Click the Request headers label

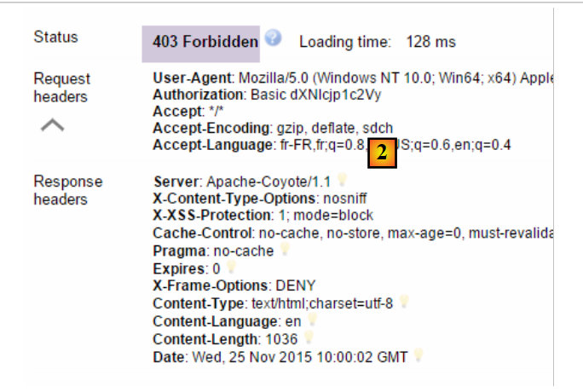(61, 88)
